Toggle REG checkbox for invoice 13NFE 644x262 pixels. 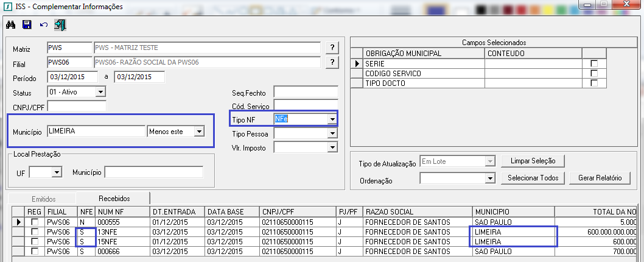[35, 232]
